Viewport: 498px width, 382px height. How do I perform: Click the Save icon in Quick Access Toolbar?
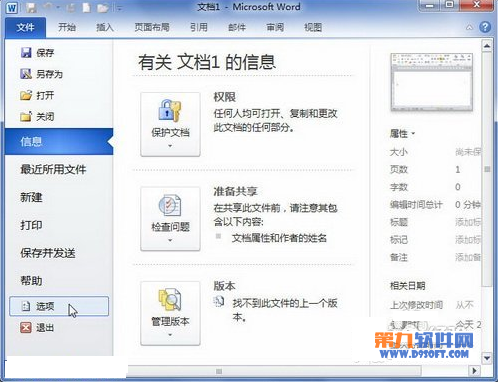[x=31, y=7]
